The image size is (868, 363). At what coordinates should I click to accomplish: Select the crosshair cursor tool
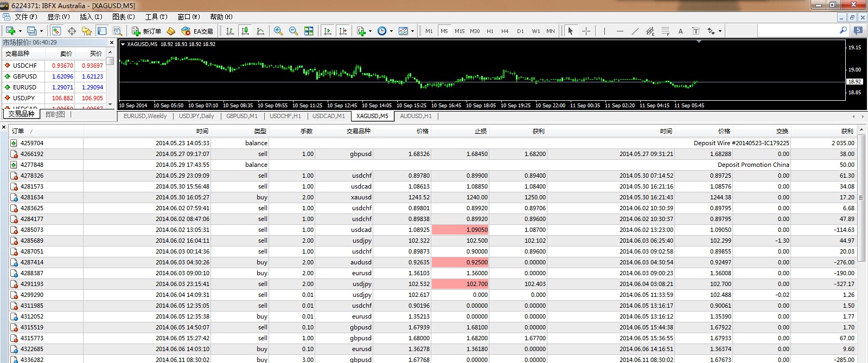586,31
